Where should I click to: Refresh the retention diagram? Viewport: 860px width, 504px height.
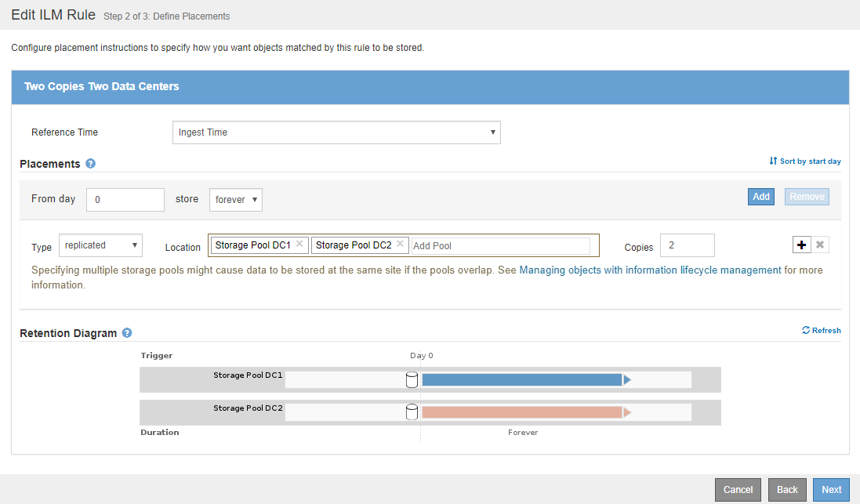tap(821, 331)
